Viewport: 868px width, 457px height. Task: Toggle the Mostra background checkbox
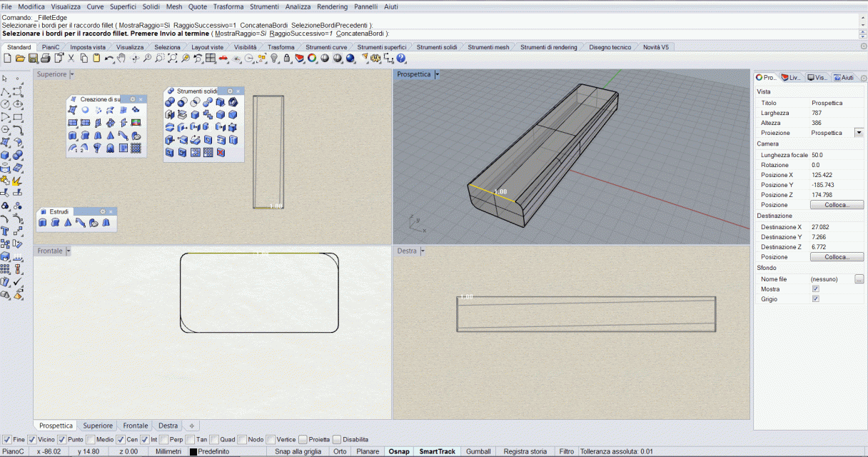click(x=816, y=289)
